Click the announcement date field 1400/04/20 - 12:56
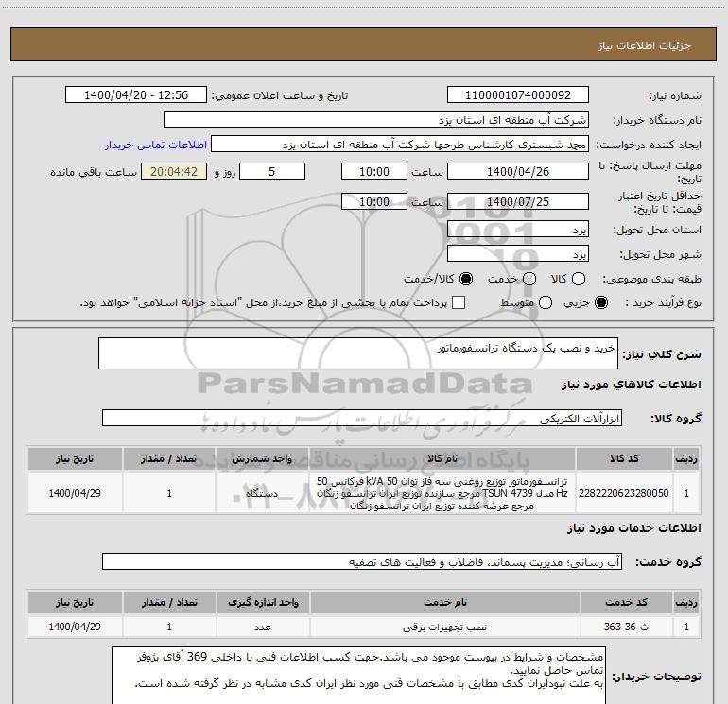The height and width of the screenshot is (704, 728). pos(136,95)
